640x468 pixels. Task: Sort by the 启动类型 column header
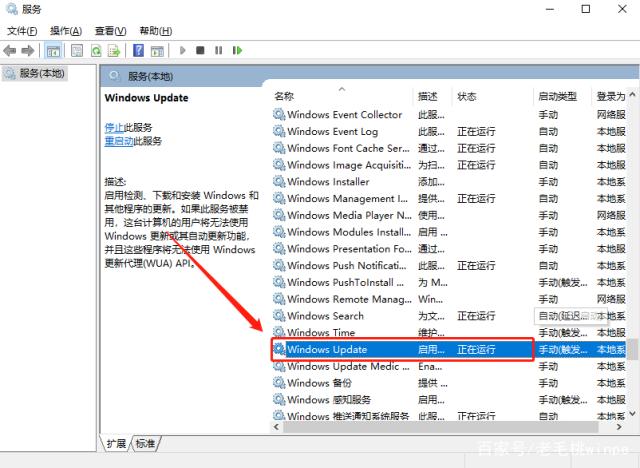pos(557,96)
